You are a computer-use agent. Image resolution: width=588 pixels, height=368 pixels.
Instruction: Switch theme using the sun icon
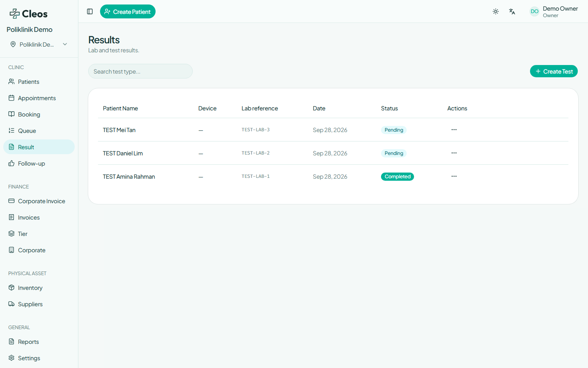tap(496, 11)
